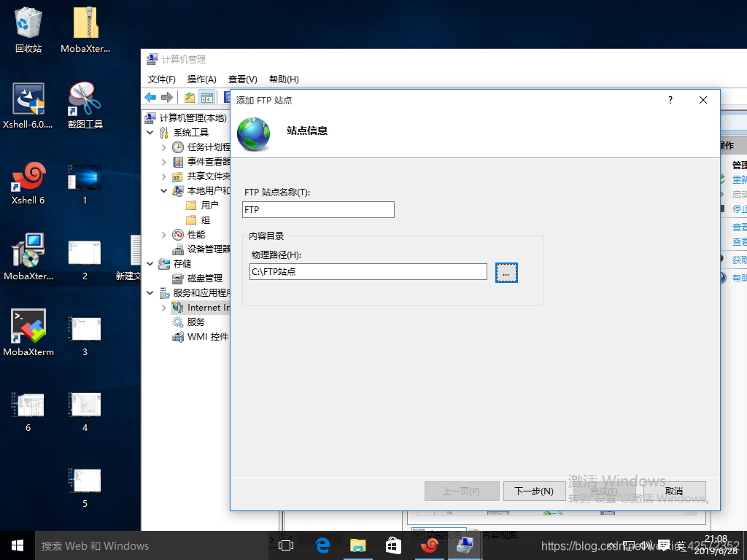Click the Forward arrow in Computer Management toolbar
This screenshot has height=560, width=747.
click(167, 98)
